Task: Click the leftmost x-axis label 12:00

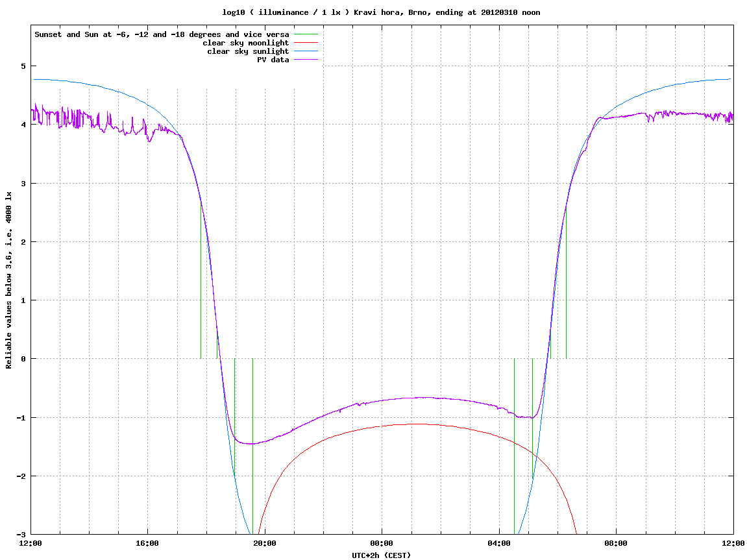Action: tap(31, 543)
